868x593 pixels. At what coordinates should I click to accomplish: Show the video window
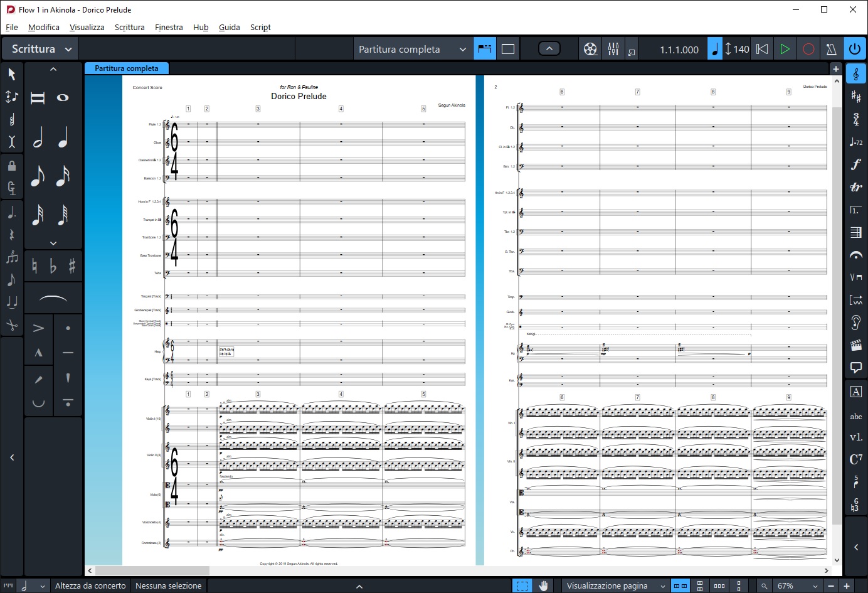pos(590,49)
